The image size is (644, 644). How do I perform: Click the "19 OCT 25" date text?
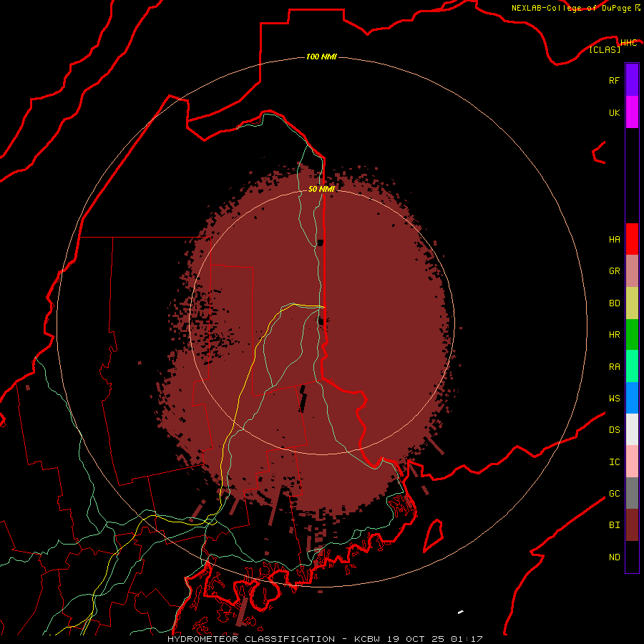(x=416, y=639)
